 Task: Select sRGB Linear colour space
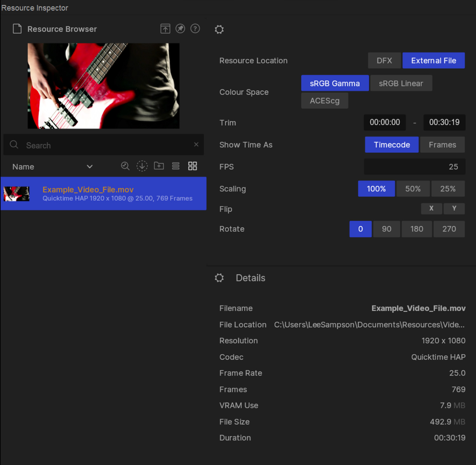coord(401,83)
